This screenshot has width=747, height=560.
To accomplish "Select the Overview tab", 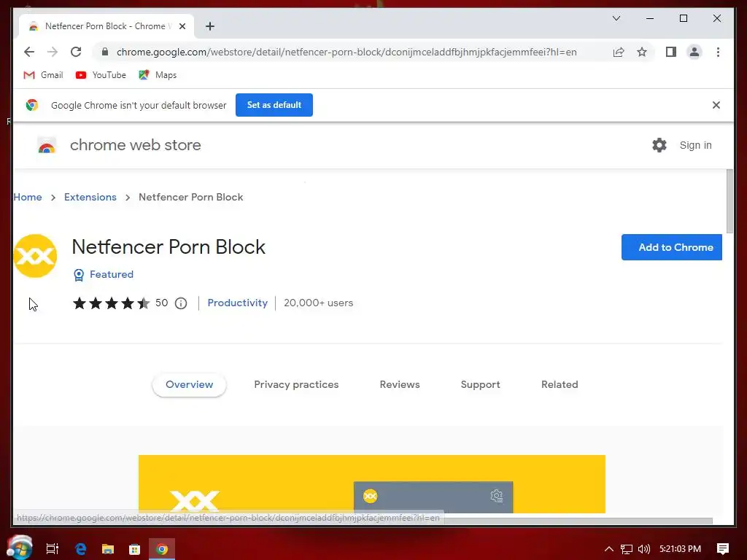I will pos(189,385).
